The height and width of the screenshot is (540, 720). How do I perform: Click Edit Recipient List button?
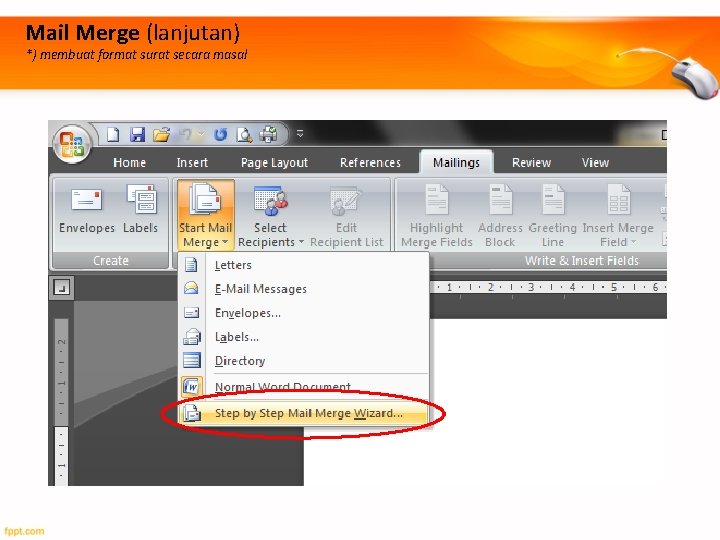tap(346, 215)
